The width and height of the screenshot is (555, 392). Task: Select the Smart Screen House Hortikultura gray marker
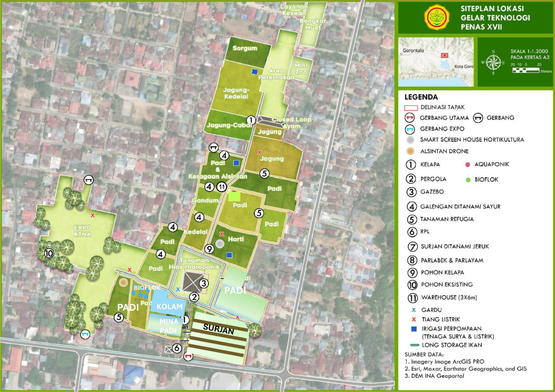(409, 140)
